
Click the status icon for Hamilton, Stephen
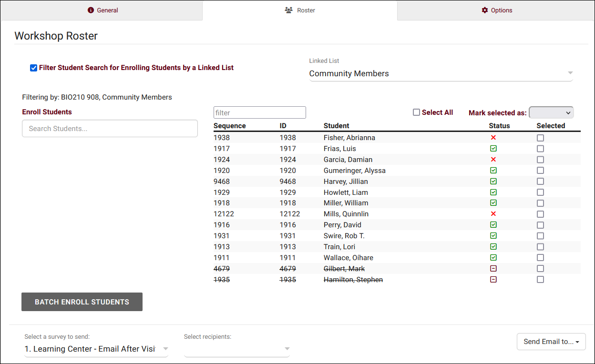coord(493,280)
